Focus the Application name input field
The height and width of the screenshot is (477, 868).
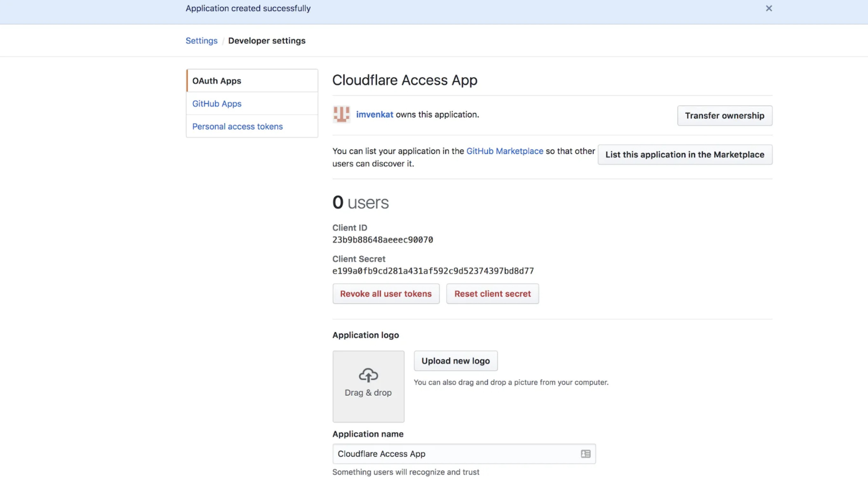464,454
